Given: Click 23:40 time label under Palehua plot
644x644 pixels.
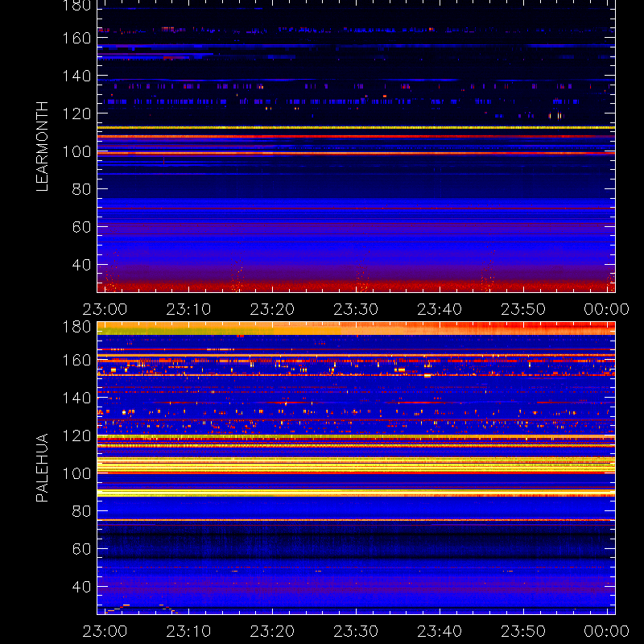Looking at the screenshot, I should pyautogui.click(x=440, y=631).
